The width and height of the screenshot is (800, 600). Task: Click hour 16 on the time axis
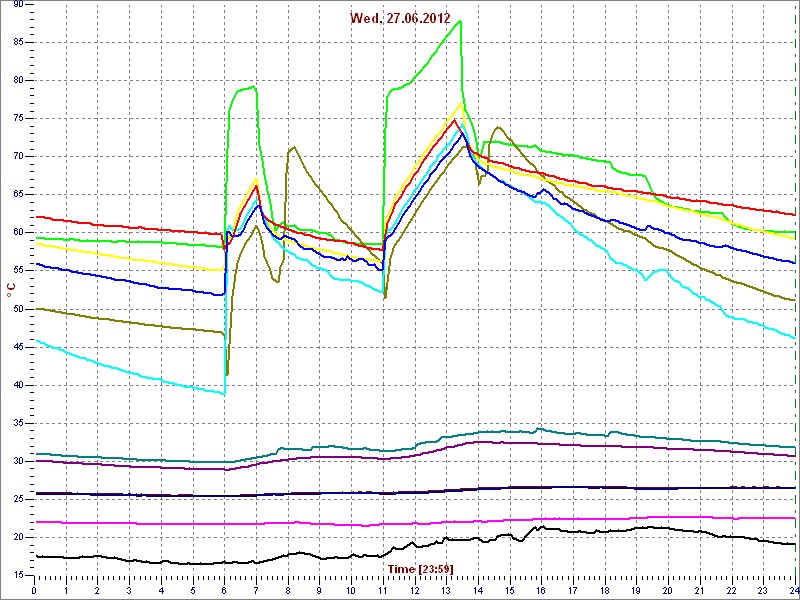tap(542, 589)
